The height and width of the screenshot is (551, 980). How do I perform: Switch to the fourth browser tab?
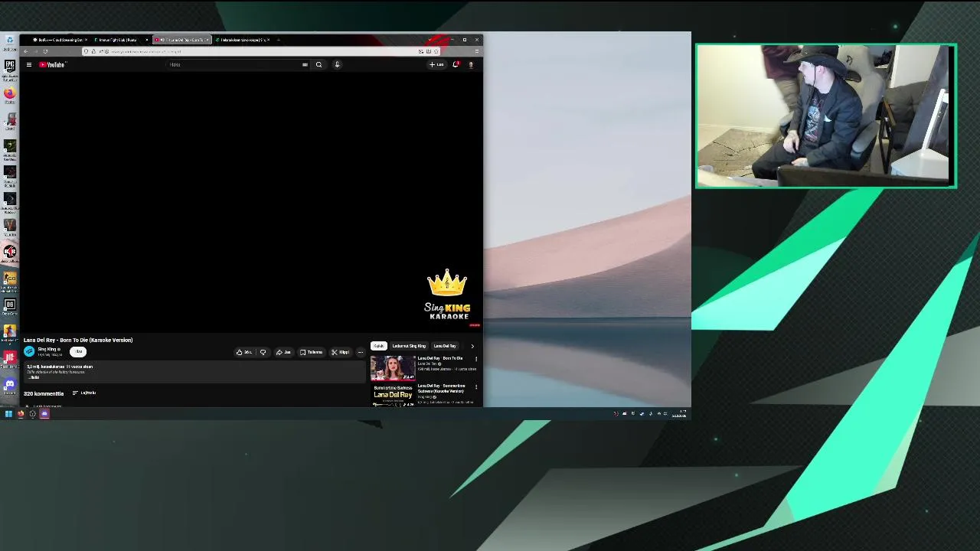click(x=242, y=40)
